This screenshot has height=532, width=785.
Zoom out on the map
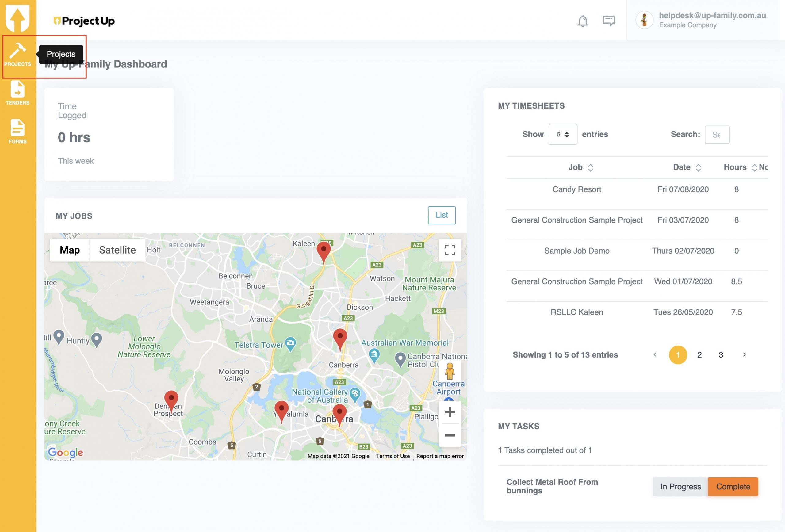pos(450,435)
